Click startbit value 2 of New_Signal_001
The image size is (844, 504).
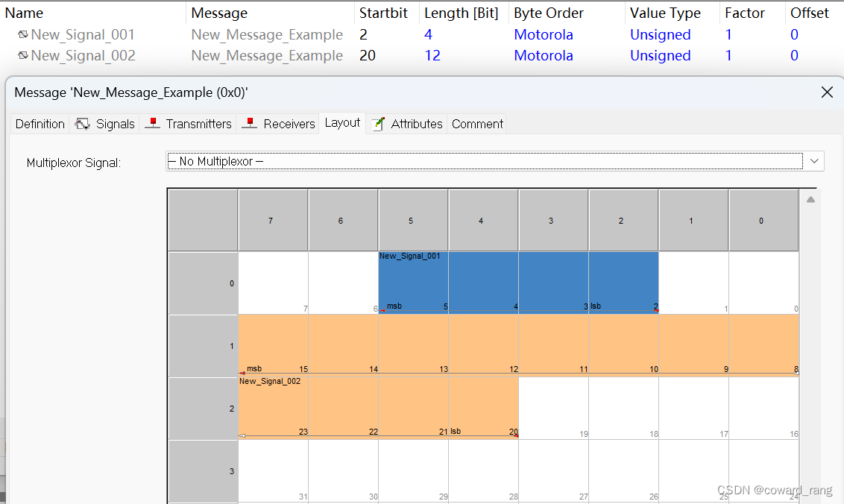(363, 34)
